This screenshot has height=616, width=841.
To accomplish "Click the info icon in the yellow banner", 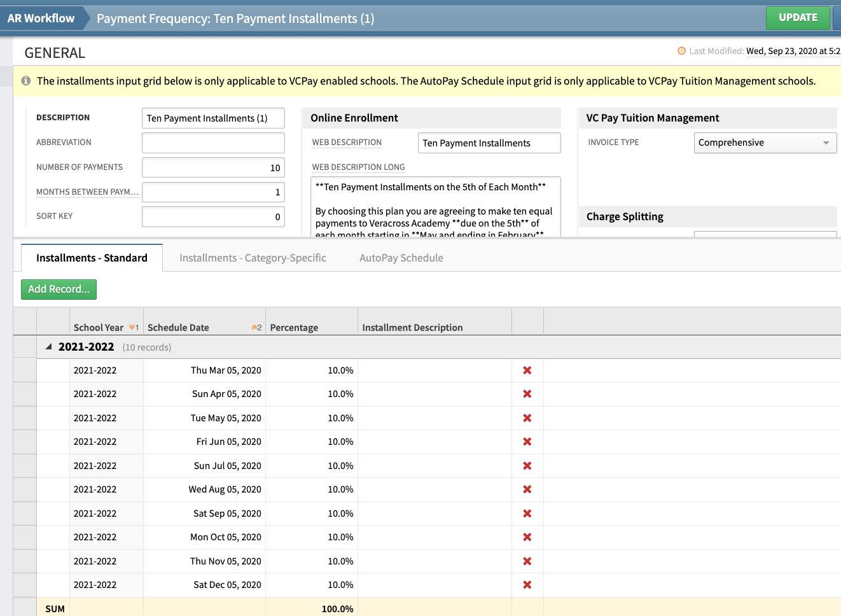I will tap(25, 80).
